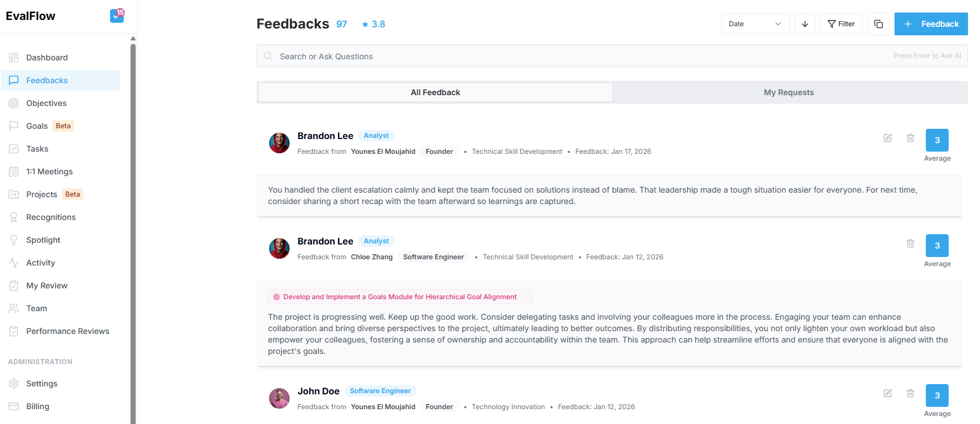This screenshot has height=424, width=980.
Task: Click the sidebar vertical scrollbar
Action: pos(133,228)
